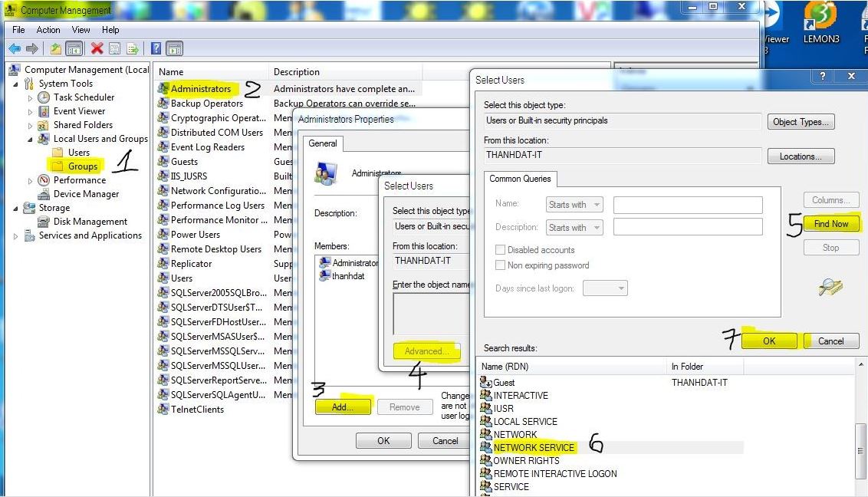Toggle the Disabled accounts checkbox
The height and width of the screenshot is (497, 868).
coord(501,250)
